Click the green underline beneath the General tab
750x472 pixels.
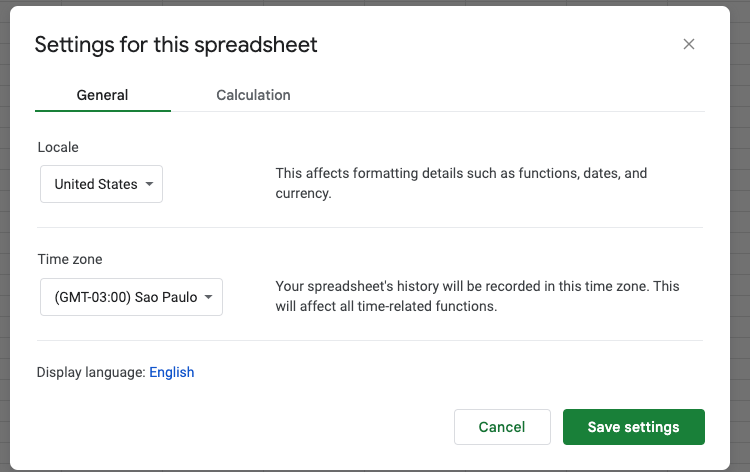(102, 110)
